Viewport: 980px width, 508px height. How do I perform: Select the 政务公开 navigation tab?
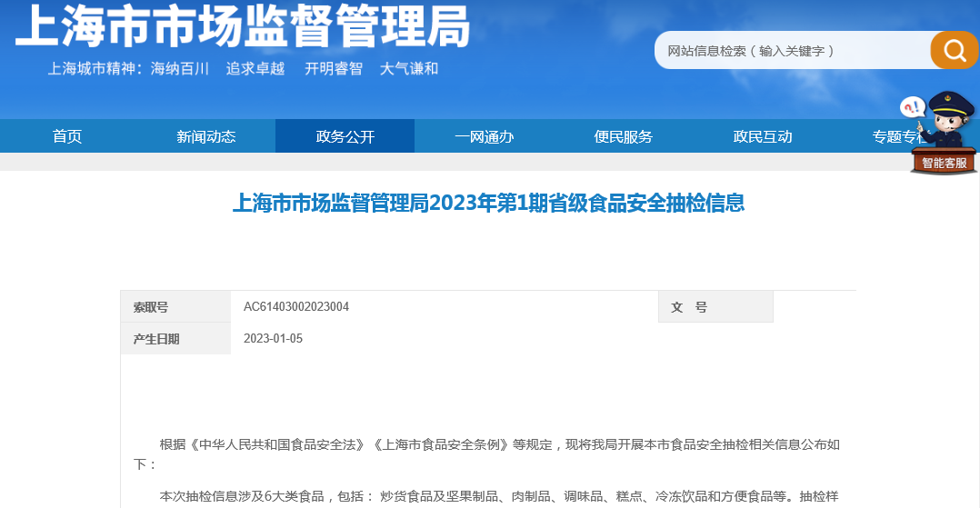click(x=345, y=136)
